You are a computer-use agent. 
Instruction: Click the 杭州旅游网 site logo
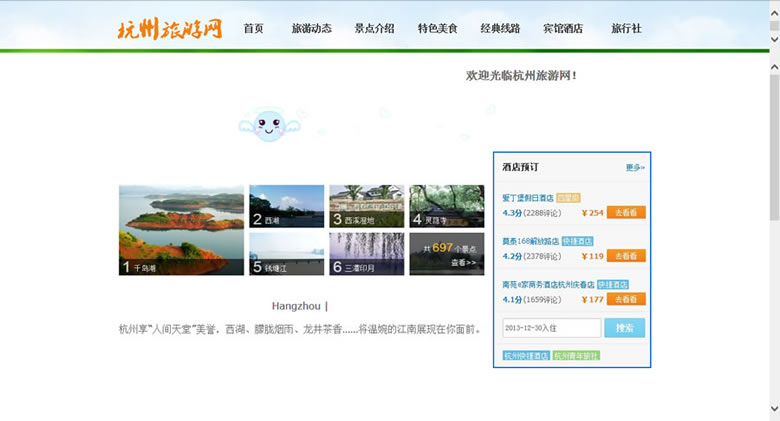(x=168, y=28)
